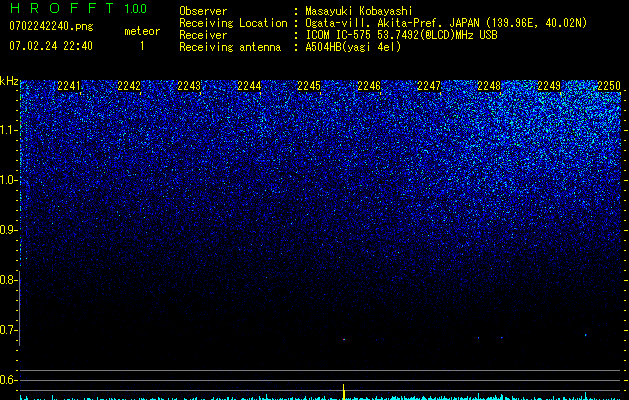
Task: Click the 2242 time marker
Action: 129,86
